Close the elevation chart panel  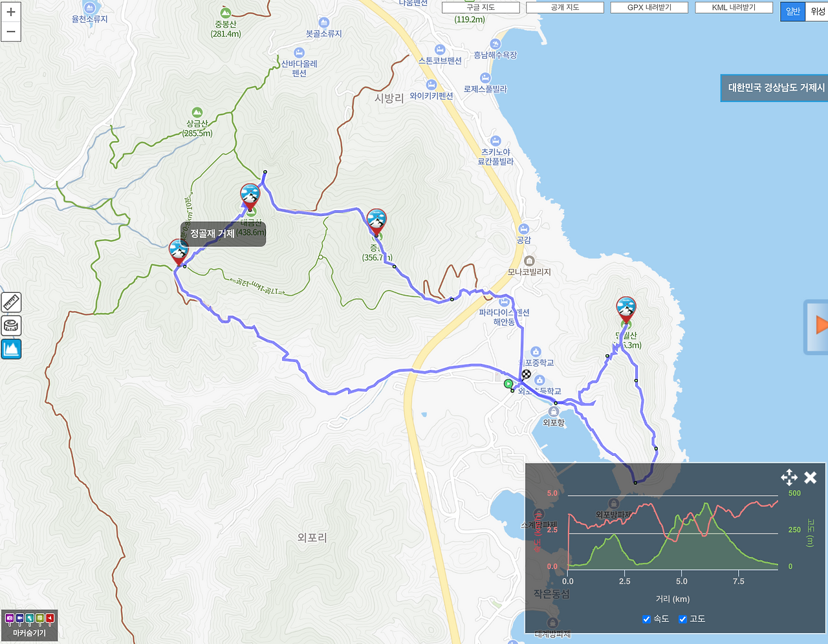click(x=810, y=478)
